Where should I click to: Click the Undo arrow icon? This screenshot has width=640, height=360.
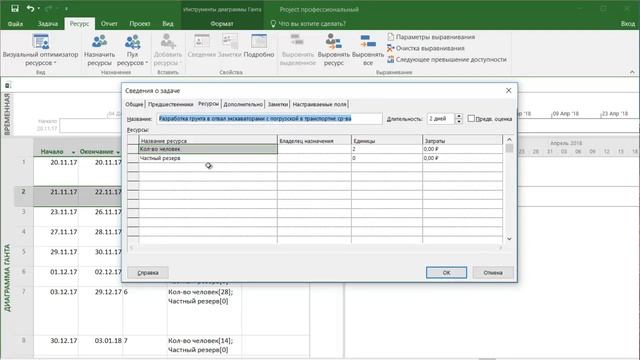[x=30, y=8]
